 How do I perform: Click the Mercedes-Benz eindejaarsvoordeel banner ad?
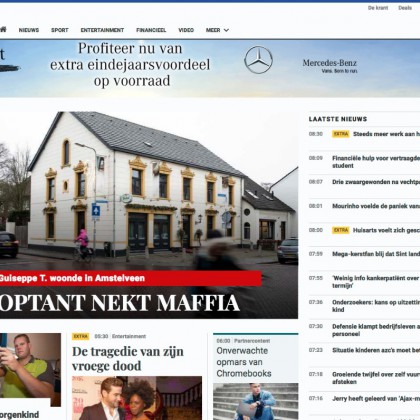coord(210,68)
